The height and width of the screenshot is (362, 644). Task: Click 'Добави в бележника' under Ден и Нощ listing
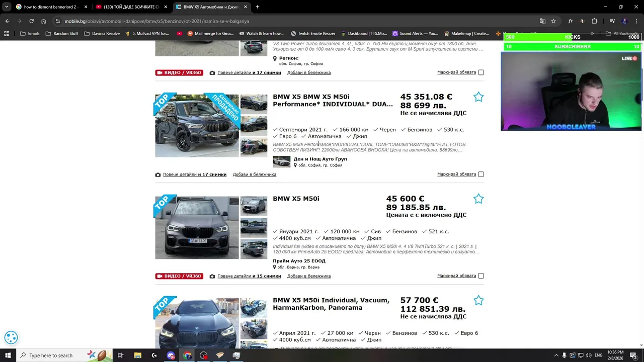click(255, 174)
